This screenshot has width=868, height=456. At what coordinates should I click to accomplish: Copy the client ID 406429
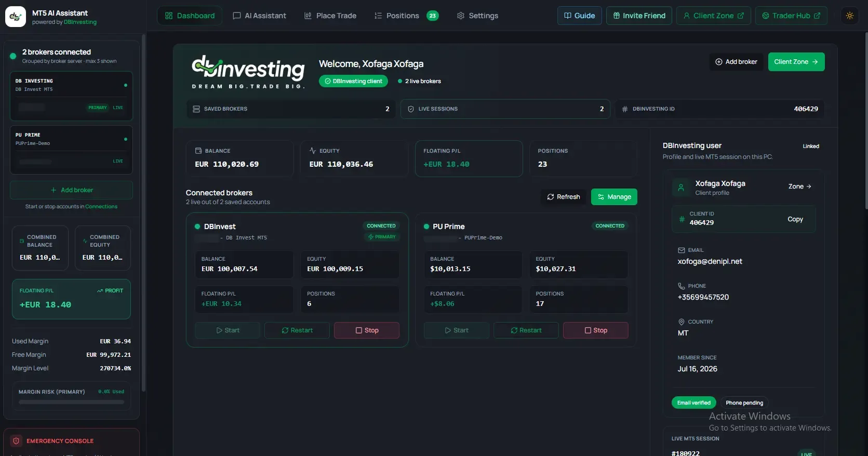tap(795, 219)
